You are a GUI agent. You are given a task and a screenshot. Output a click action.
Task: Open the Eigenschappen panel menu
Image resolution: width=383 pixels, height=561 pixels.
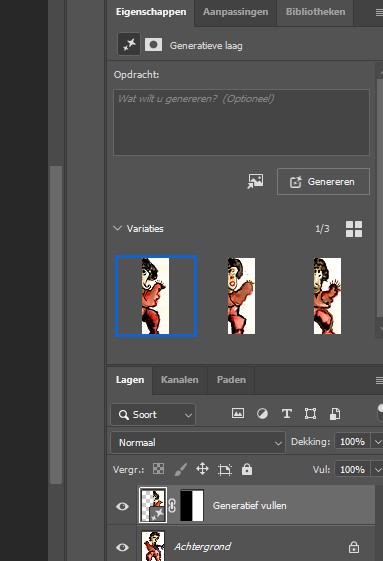tap(379, 13)
